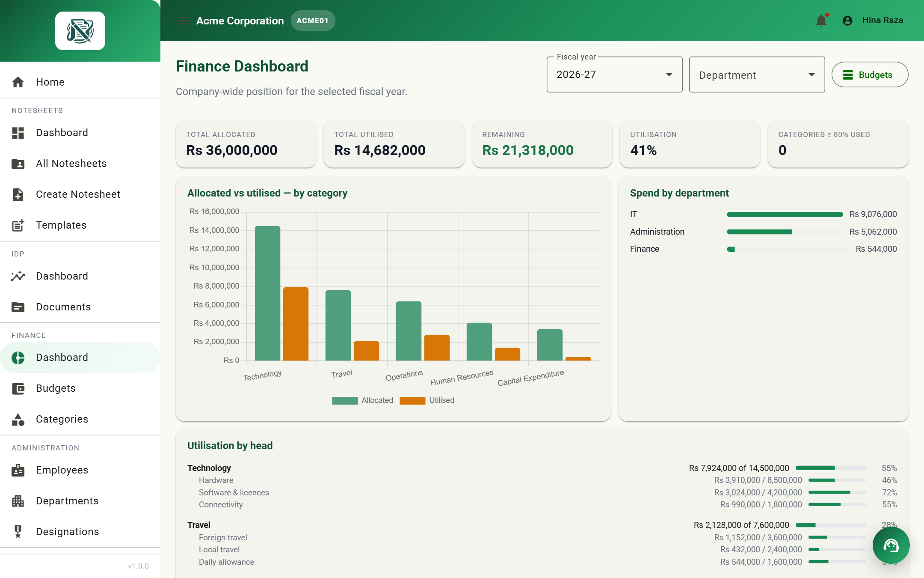The image size is (924, 578).
Task: Click the Total Allocated card
Action: coord(246,143)
